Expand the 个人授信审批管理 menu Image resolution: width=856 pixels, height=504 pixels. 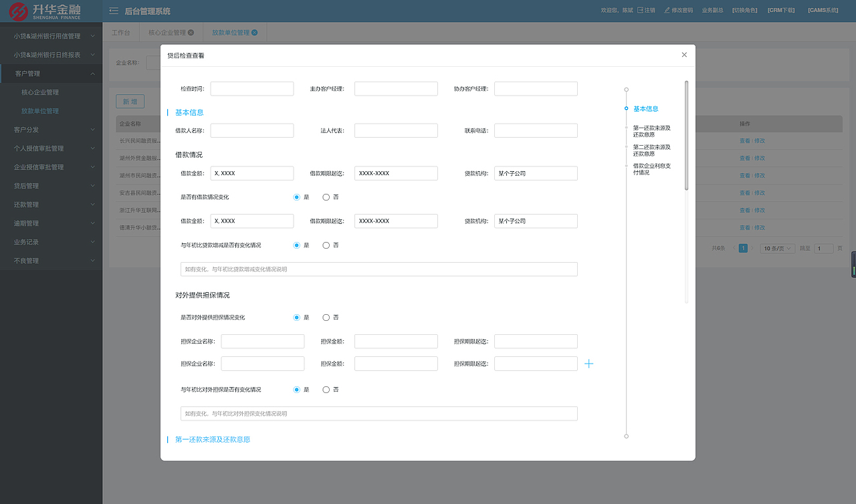coord(51,148)
